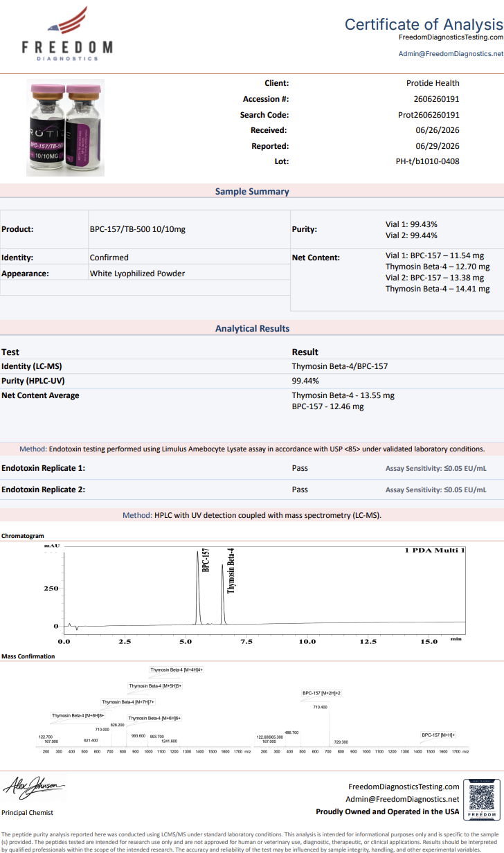Select 'Vial 2: BPC-157 – 13.38 mg'
Viewport: 504px width, 853px height.
pyautogui.click(x=435, y=278)
